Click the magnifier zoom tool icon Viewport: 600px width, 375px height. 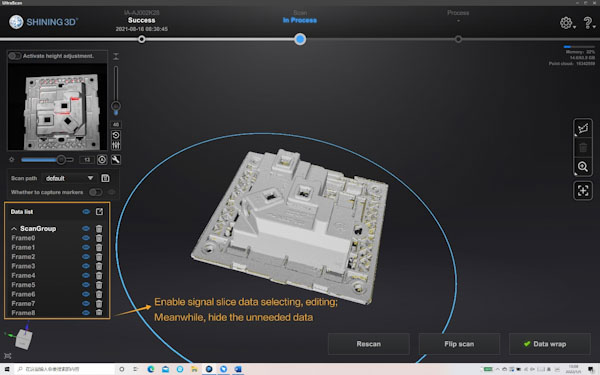coord(583,166)
